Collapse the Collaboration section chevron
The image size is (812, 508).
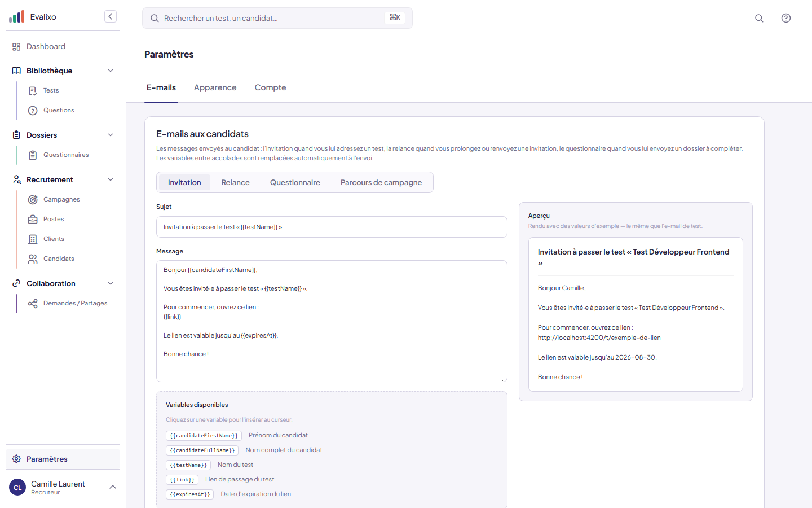(111, 283)
